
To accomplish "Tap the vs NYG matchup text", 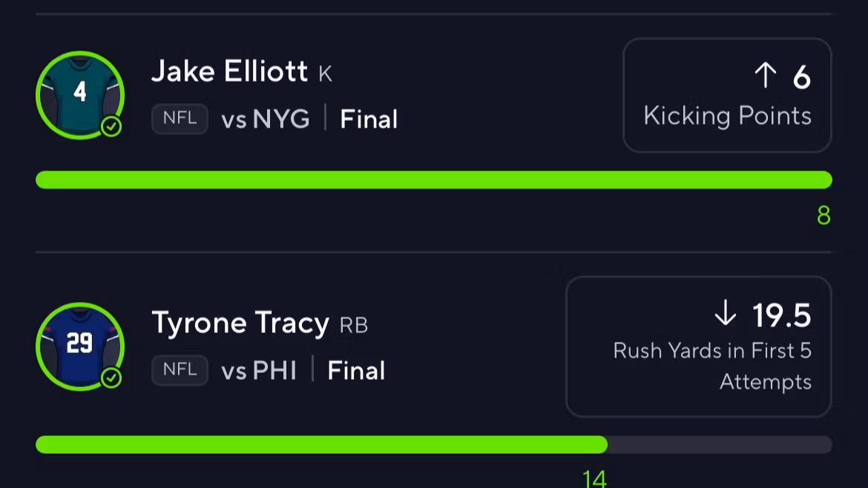I will click(x=266, y=119).
